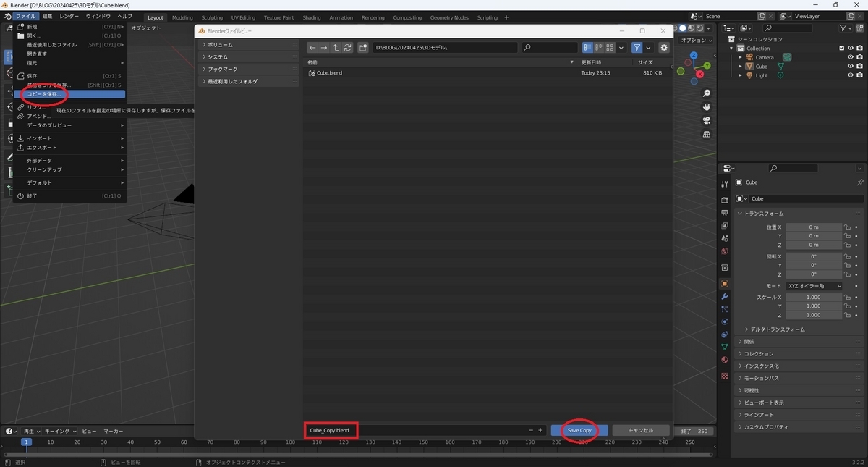Expand Cube item in outliner tree
The height and width of the screenshot is (467, 868).
(x=741, y=67)
